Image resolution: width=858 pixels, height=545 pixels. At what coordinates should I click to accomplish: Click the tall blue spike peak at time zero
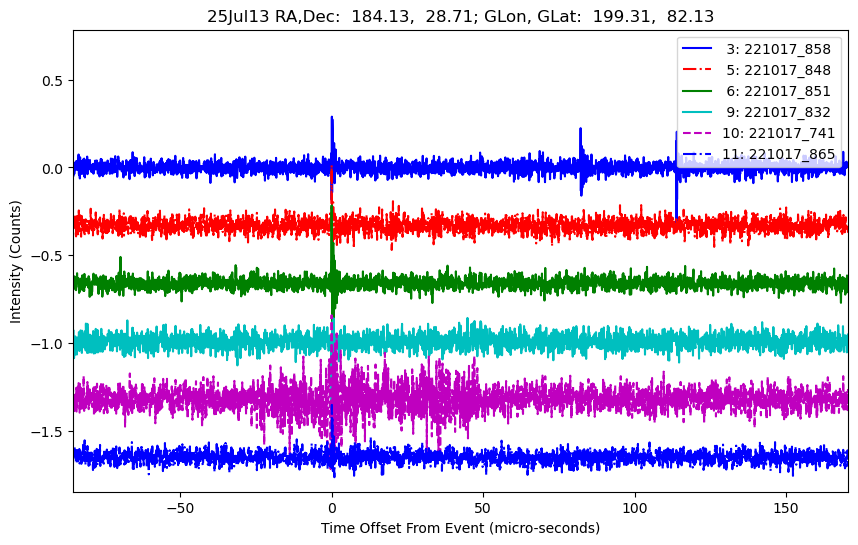[x=332, y=119]
